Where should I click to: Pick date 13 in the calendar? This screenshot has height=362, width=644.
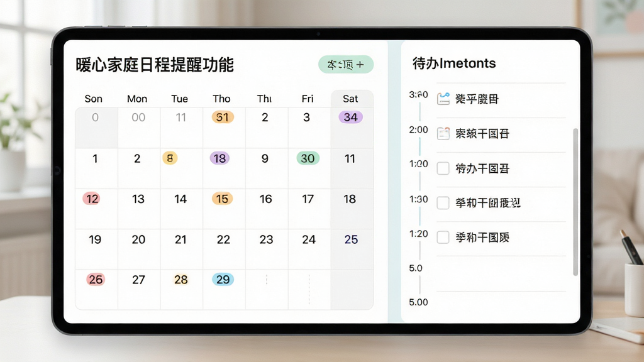(138, 199)
